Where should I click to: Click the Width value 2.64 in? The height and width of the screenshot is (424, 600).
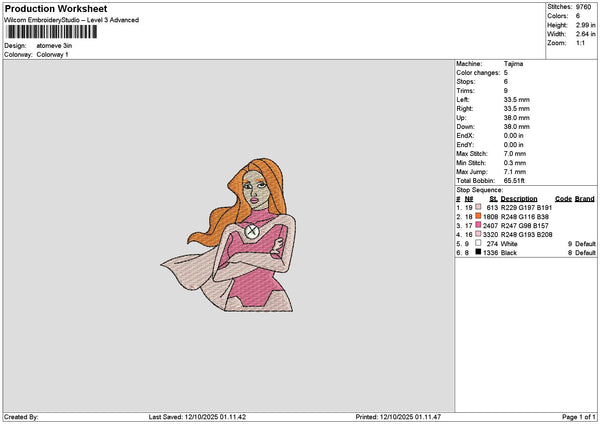pyautogui.click(x=585, y=34)
